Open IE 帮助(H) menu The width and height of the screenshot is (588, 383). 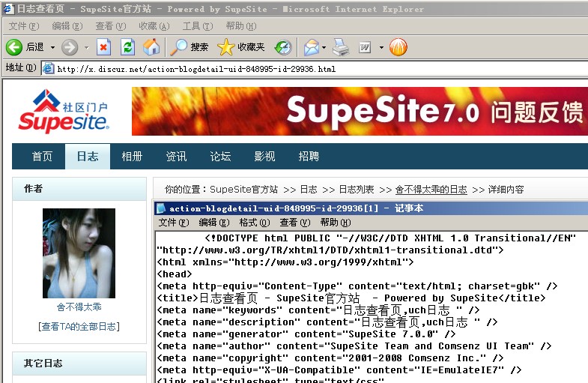[241, 26]
